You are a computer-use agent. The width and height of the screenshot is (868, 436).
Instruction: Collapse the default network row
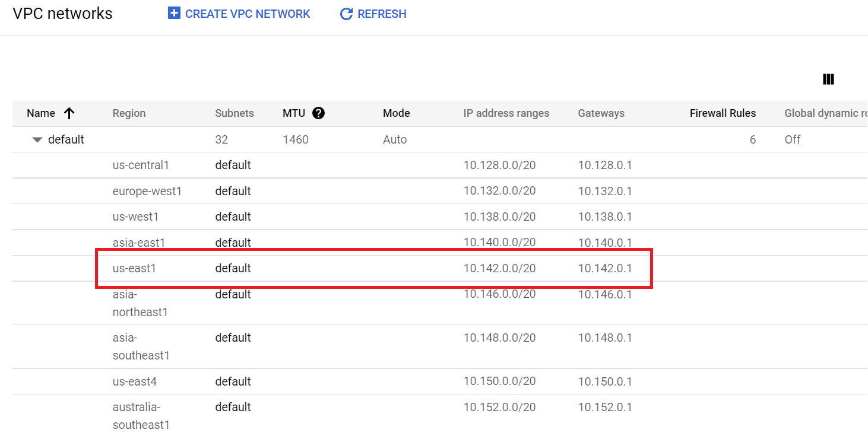[x=37, y=140]
